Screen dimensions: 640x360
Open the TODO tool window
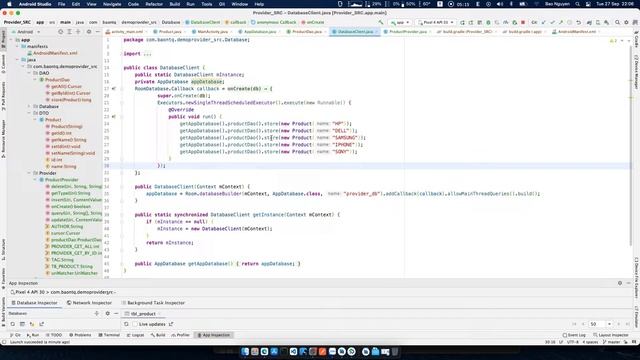pos(54,335)
